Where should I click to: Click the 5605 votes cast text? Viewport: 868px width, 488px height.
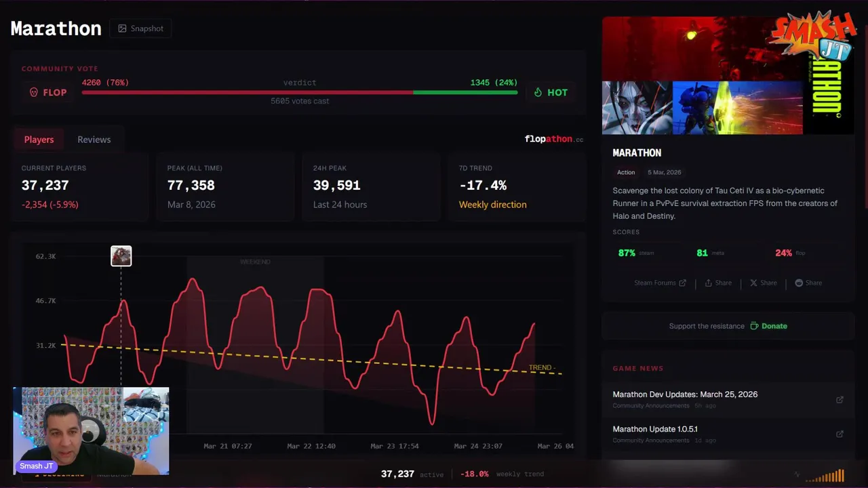(x=300, y=101)
